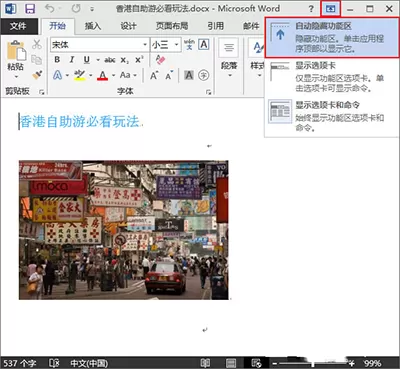Click the zoom slider handle
Viewport: 400px width, 369px height.
pyautogui.click(x=313, y=363)
